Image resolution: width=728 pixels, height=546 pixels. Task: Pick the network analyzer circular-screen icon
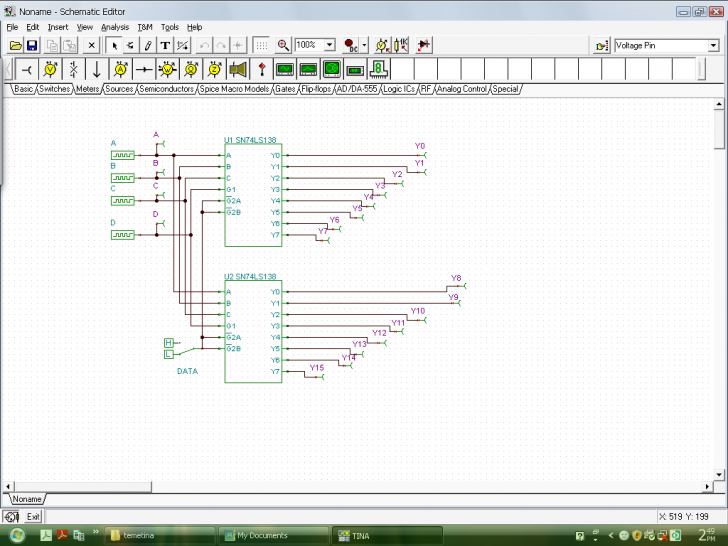[332, 70]
